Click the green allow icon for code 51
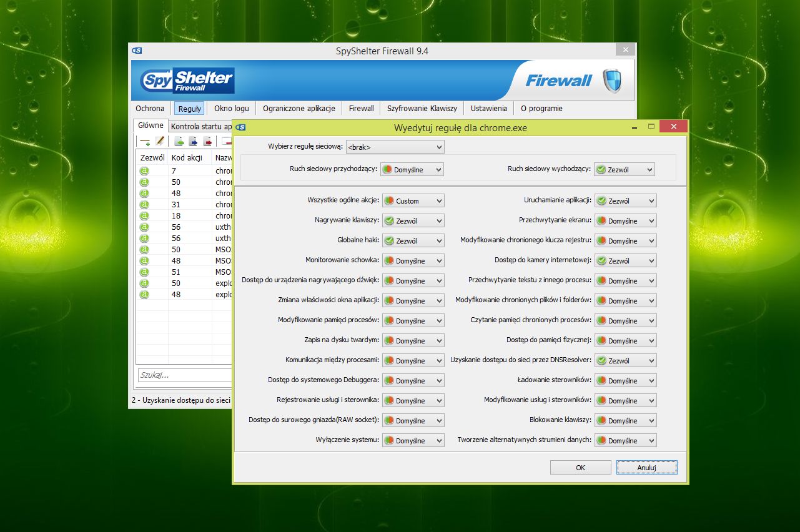 pos(145,272)
